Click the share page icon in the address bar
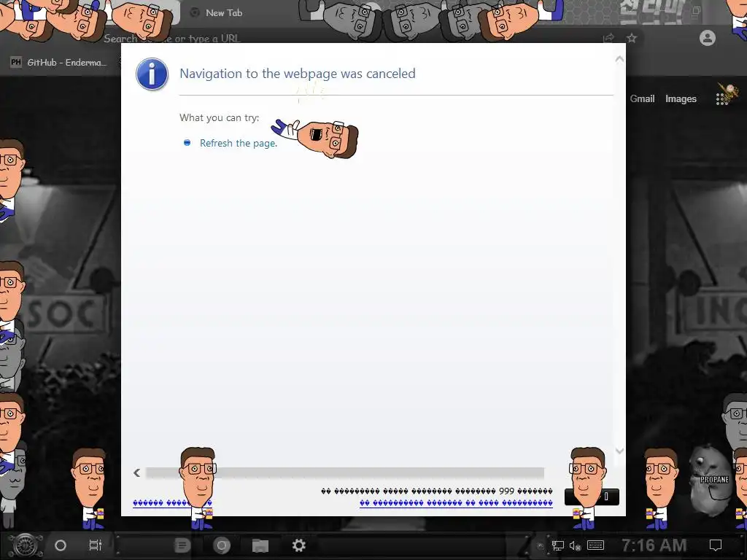The width and height of the screenshot is (747, 560). [x=608, y=38]
